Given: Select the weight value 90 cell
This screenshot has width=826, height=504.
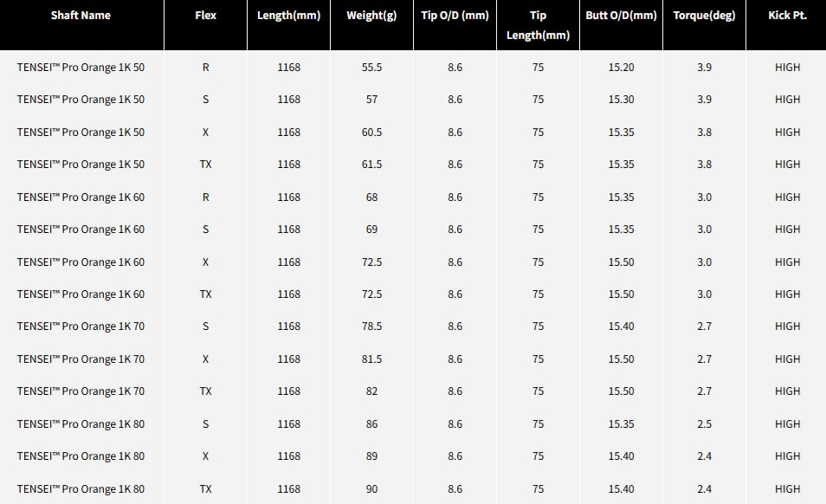Looking at the screenshot, I should tap(371, 489).
